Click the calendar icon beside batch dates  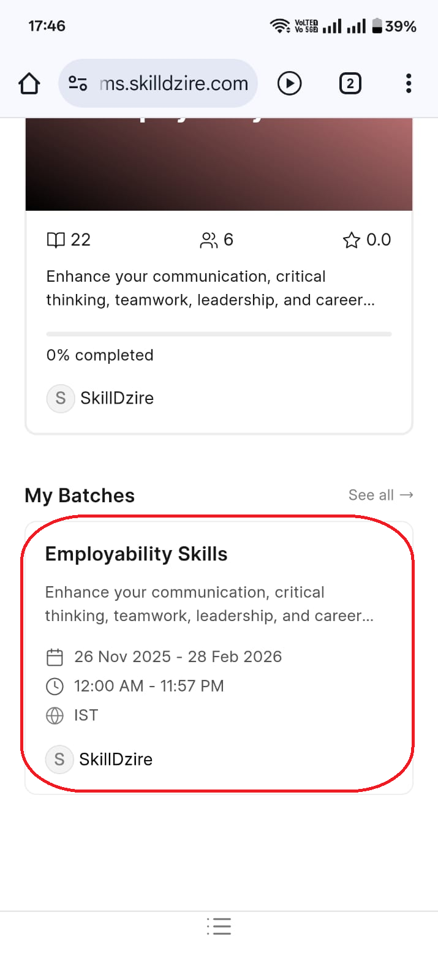[55, 657]
